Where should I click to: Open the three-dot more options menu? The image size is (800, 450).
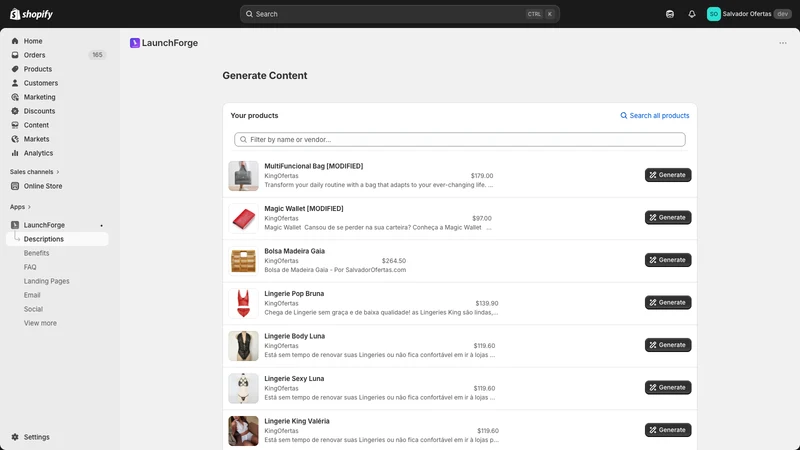click(x=783, y=43)
